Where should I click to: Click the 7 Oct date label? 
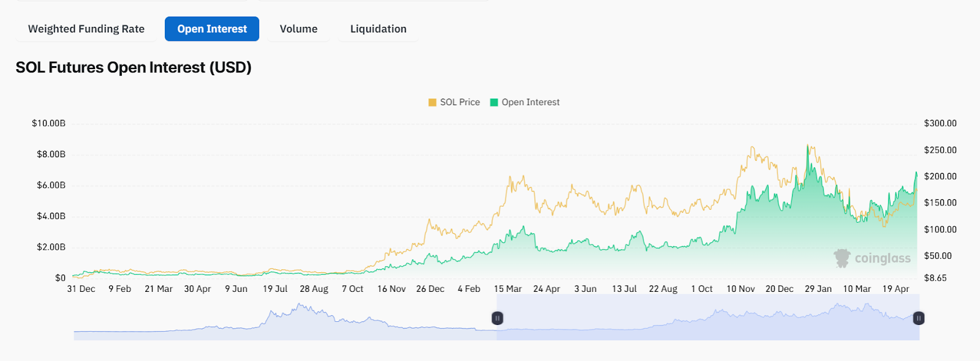tap(353, 289)
